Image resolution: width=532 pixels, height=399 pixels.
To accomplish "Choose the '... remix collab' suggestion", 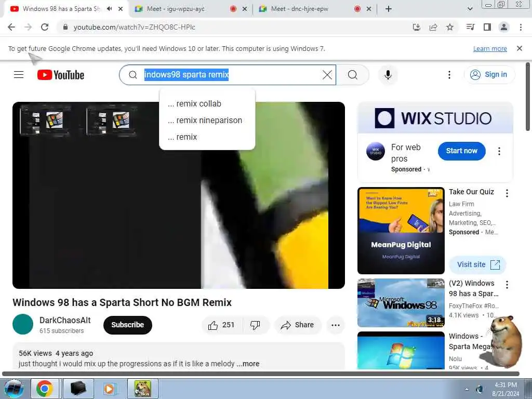I will [x=207, y=104].
